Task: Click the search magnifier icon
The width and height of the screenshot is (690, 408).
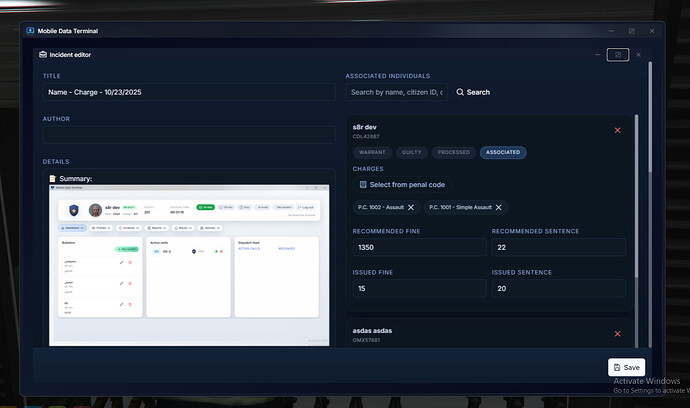Action: pos(460,92)
